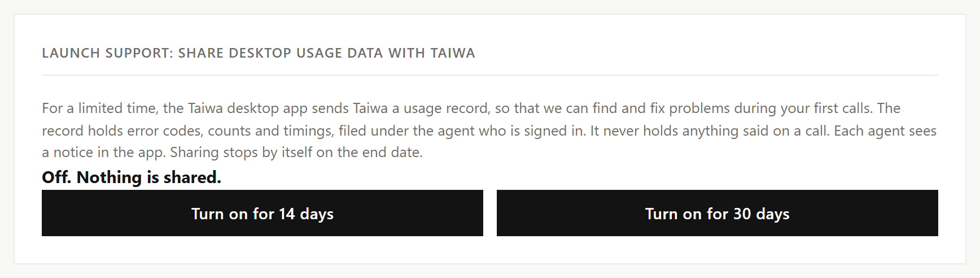
Task: Click the words 'LAUNCH SUPPORT:' in the heading
Action: tap(108, 53)
